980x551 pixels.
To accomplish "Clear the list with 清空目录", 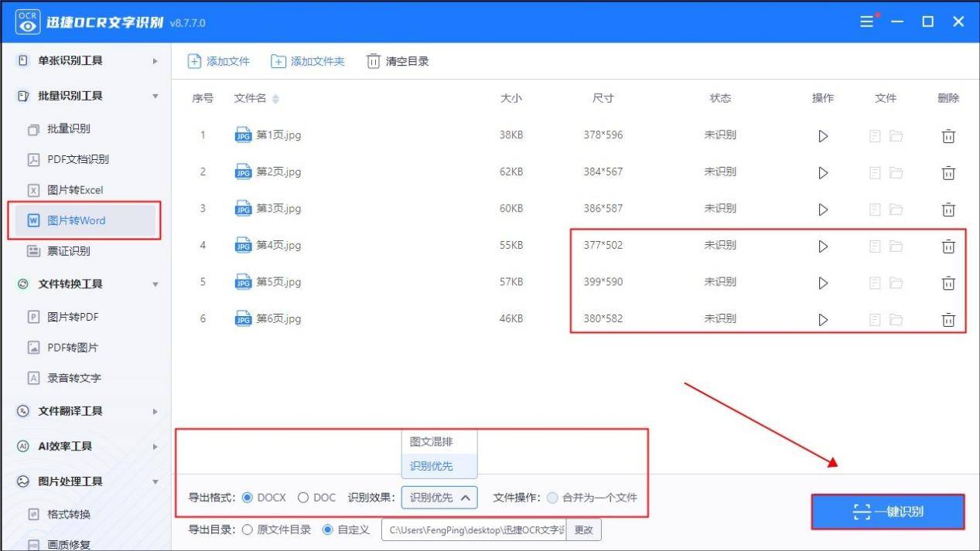I will tap(398, 61).
